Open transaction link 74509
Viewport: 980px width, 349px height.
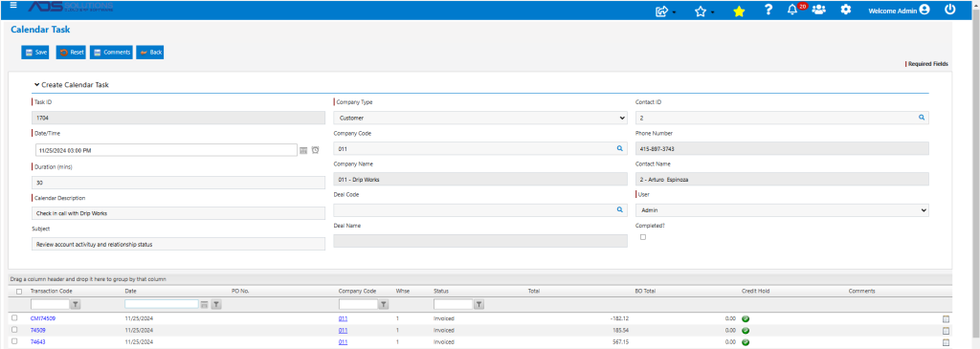pyautogui.click(x=38, y=330)
